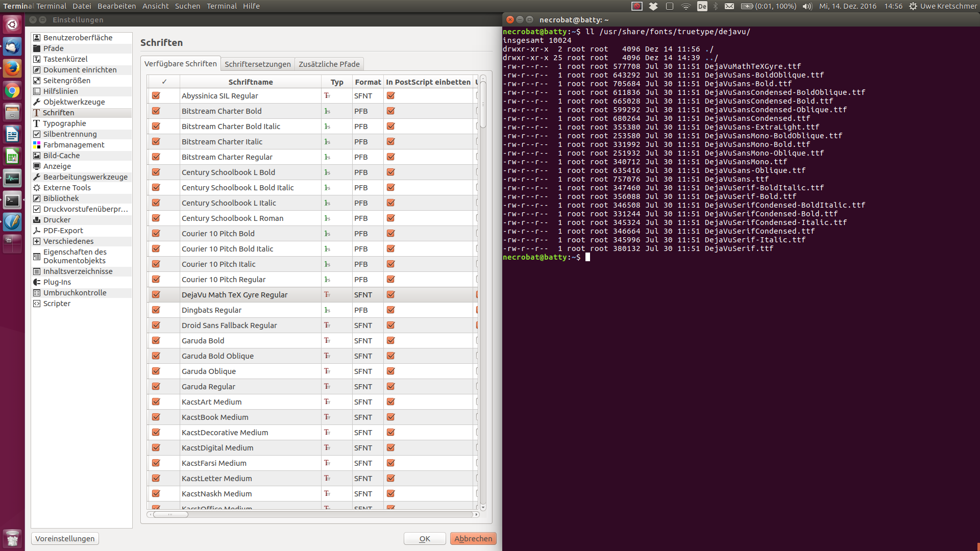The image size is (980, 551).
Task: Uncheck use checkbox for Abyssinica SIL Regular
Action: pos(156,96)
